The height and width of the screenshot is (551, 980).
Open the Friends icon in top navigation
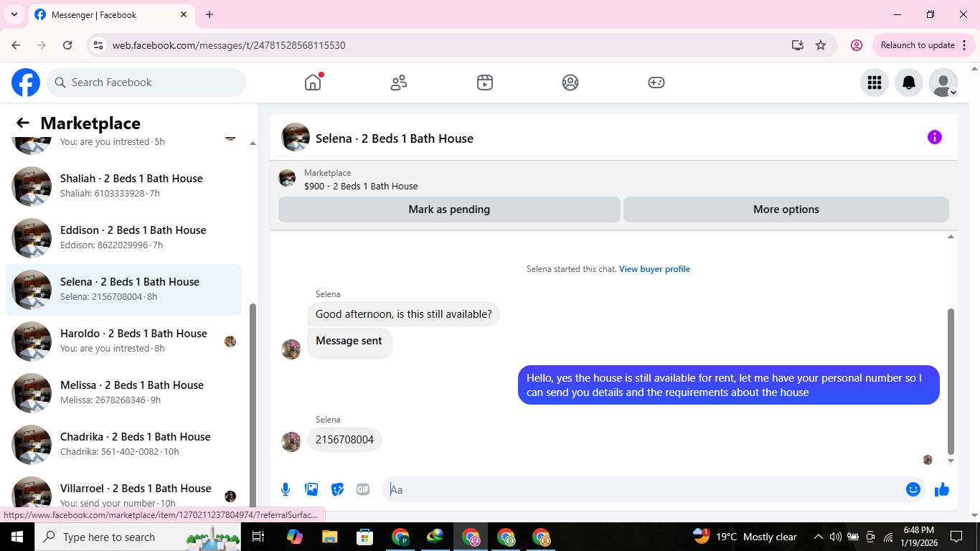click(399, 83)
